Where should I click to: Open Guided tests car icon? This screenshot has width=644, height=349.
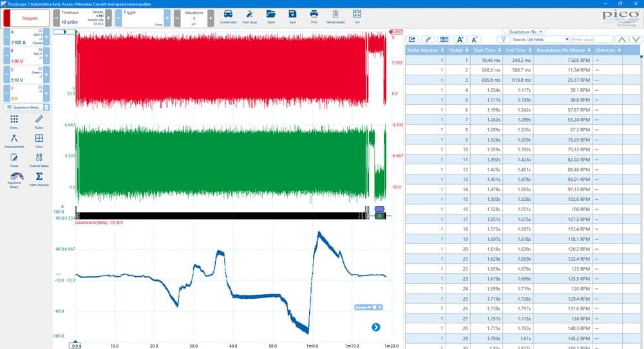(228, 17)
